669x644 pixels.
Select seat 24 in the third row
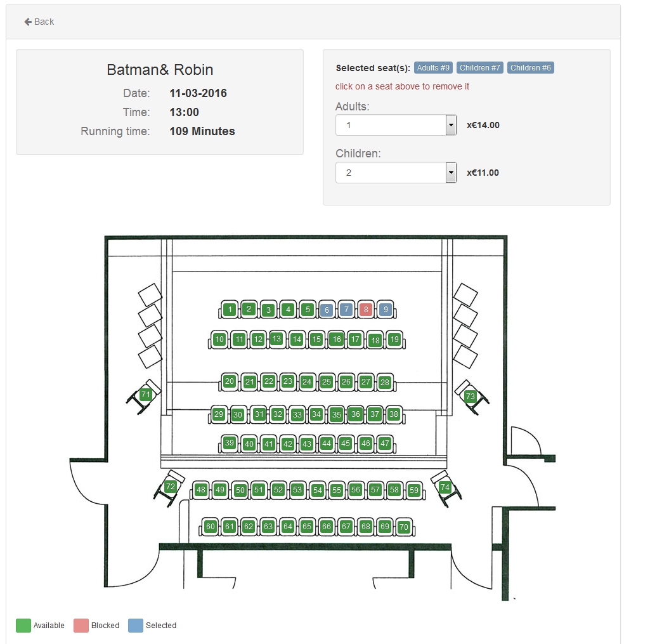coord(307,382)
